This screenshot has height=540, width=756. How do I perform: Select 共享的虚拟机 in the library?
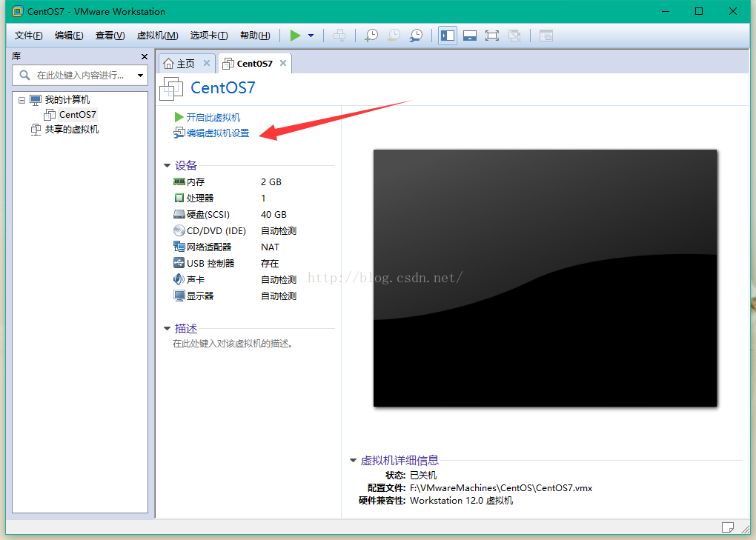(71, 129)
